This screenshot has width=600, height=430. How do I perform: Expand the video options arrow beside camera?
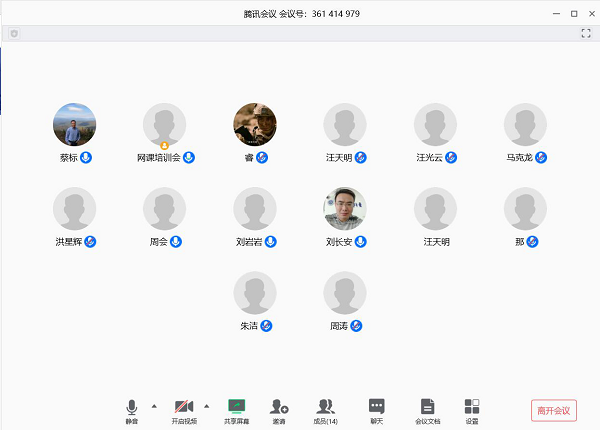(206, 405)
